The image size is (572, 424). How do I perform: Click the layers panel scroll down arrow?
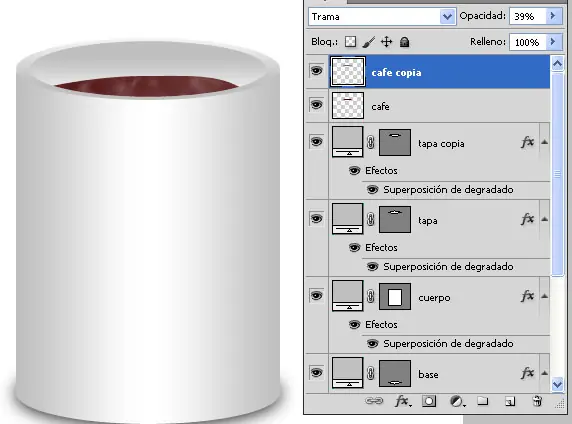click(557, 384)
